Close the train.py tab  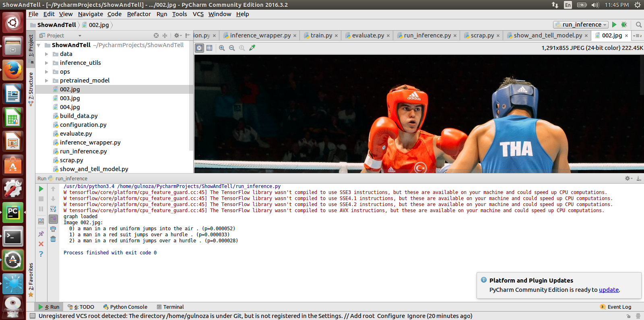(x=336, y=36)
